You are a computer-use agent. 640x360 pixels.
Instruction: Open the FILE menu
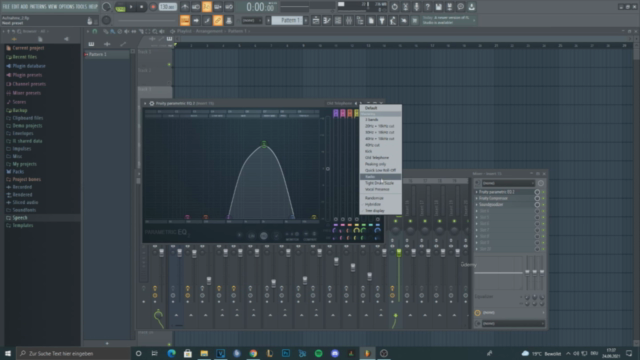(x=6, y=7)
